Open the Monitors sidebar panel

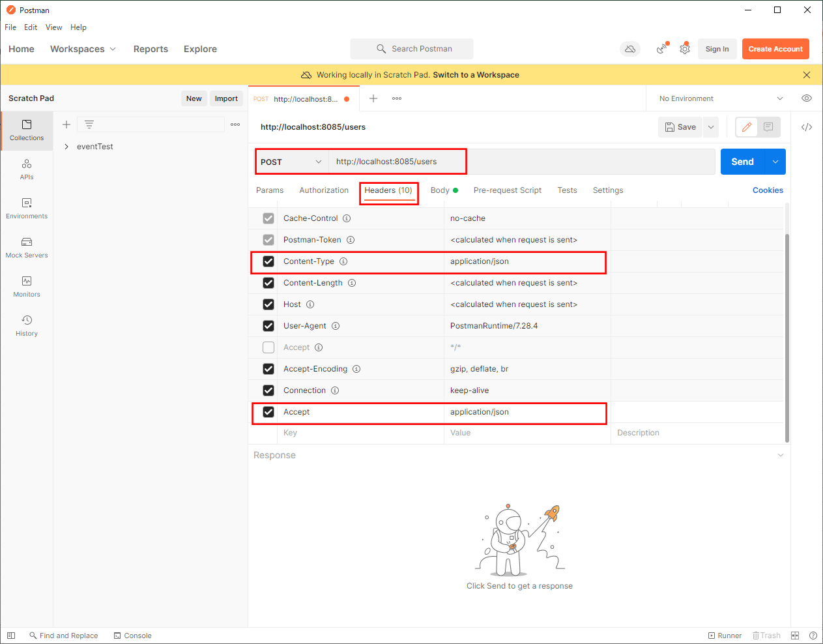(x=27, y=287)
